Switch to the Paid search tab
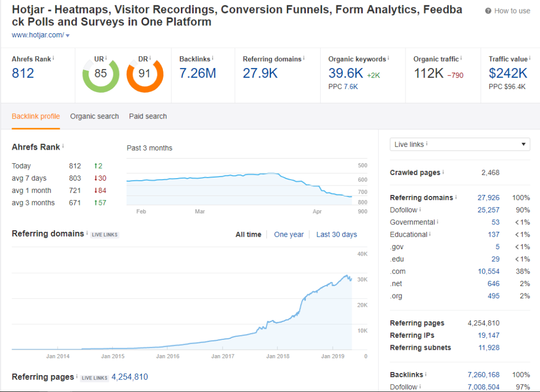Viewport: 540px width, 392px height. [148, 116]
